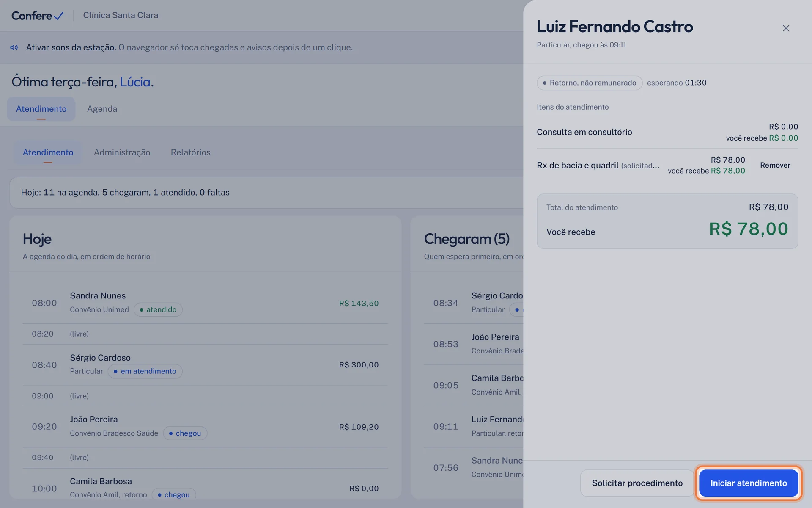This screenshot has width=812, height=508.
Task: Click the speaker icon for station sounds
Action: [14, 47]
